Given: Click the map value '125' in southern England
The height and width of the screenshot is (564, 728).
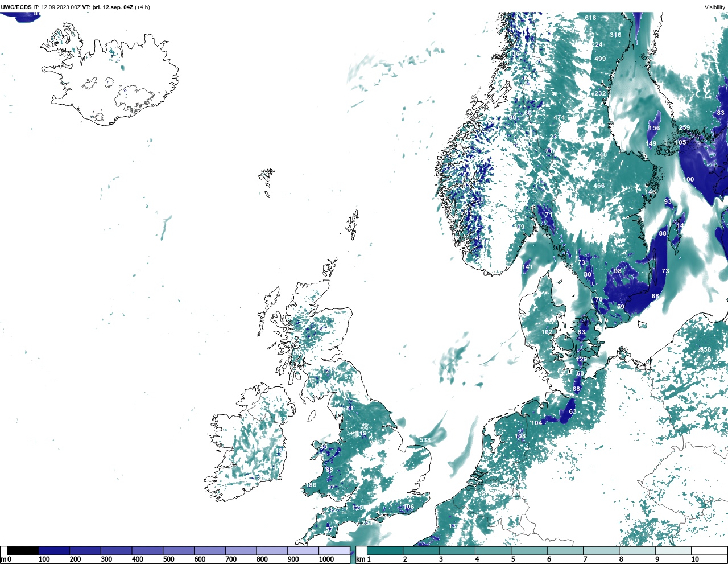Looking at the screenshot, I should pos(357,508).
